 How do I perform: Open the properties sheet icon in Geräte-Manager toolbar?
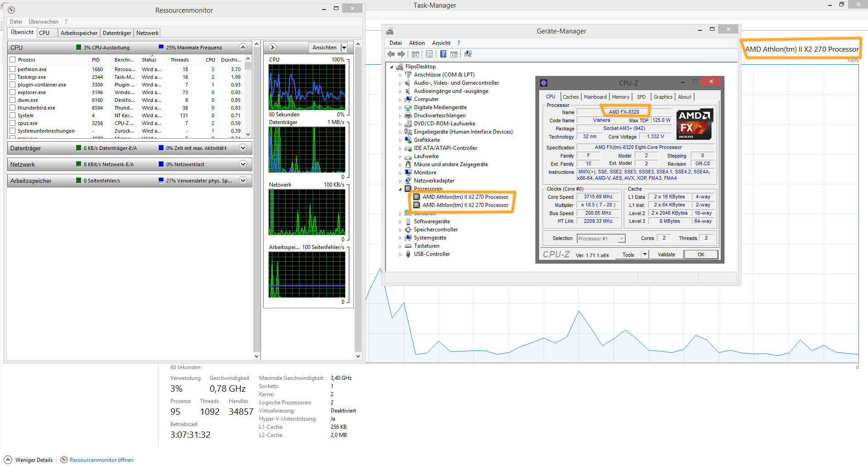429,54
